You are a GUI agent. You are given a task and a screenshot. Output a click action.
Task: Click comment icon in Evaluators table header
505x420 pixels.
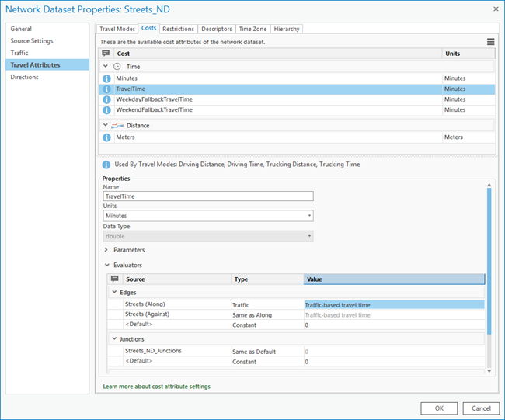(114, 279)
